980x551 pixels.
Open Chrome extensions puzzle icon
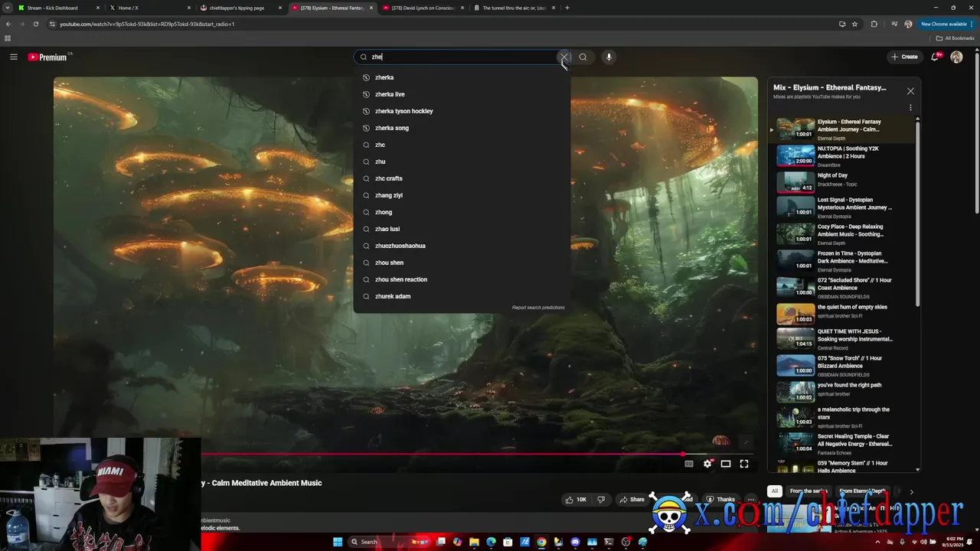[874, 24]
